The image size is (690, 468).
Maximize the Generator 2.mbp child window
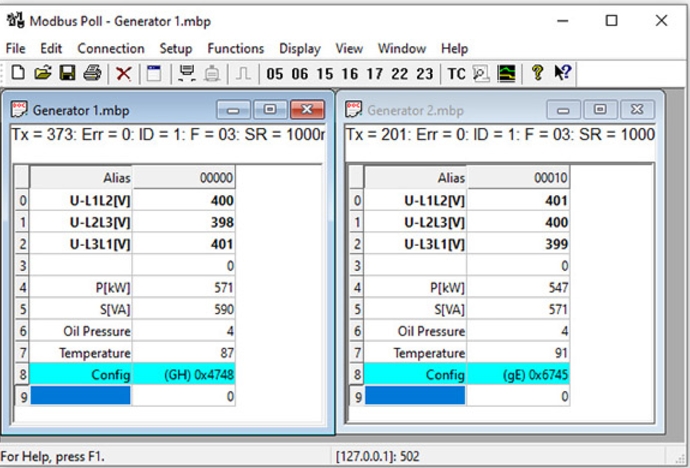[600, 110]
